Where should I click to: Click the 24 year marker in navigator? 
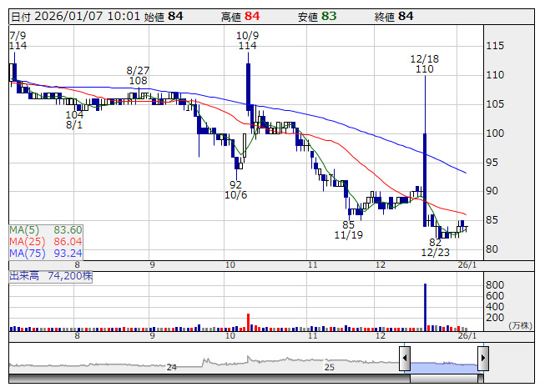171,367
